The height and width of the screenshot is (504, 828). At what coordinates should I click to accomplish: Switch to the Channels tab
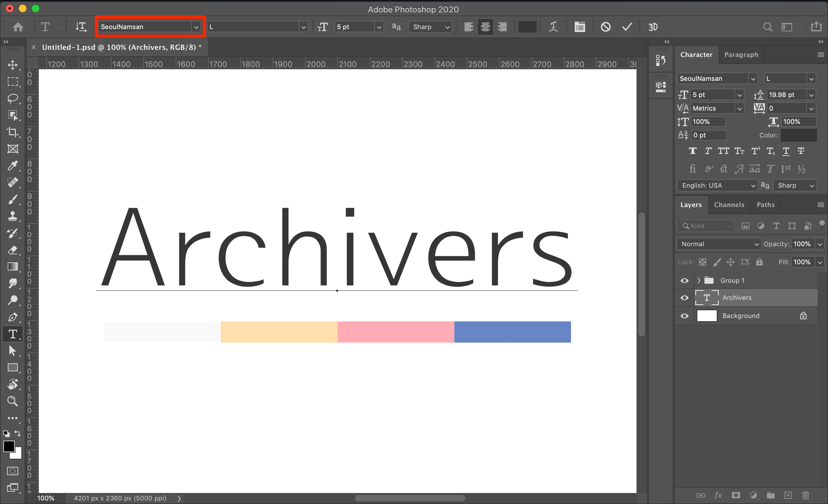tap(729, 205)
